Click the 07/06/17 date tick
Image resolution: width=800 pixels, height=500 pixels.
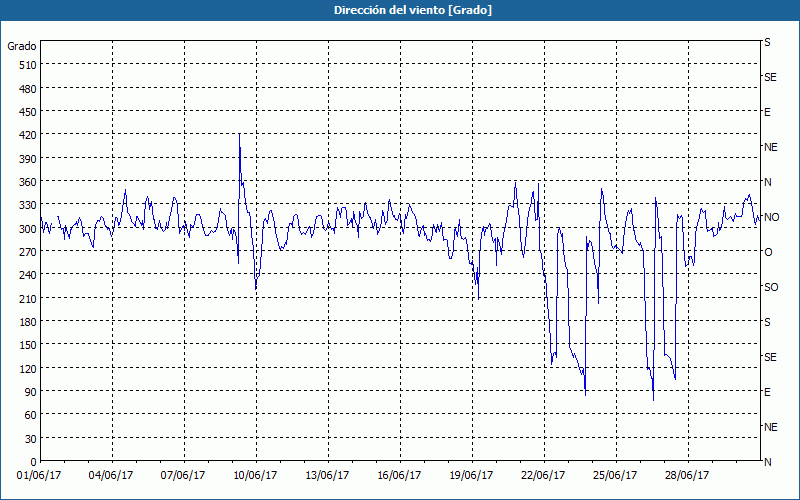[x=183, y=476]
